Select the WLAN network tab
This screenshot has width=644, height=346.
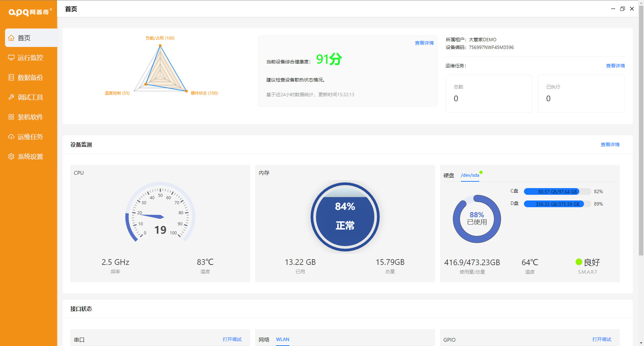pyautogui.click(x=282, y=339)
